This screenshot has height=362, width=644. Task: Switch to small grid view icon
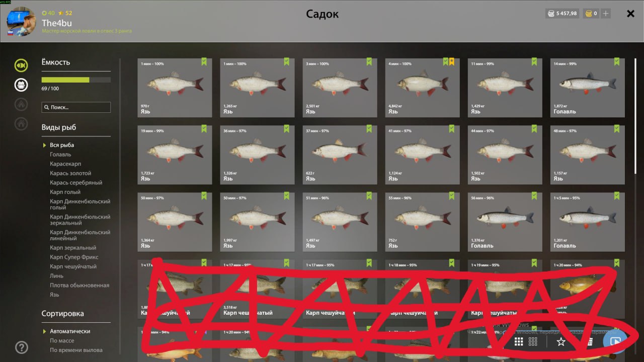(x=533, y=342)
